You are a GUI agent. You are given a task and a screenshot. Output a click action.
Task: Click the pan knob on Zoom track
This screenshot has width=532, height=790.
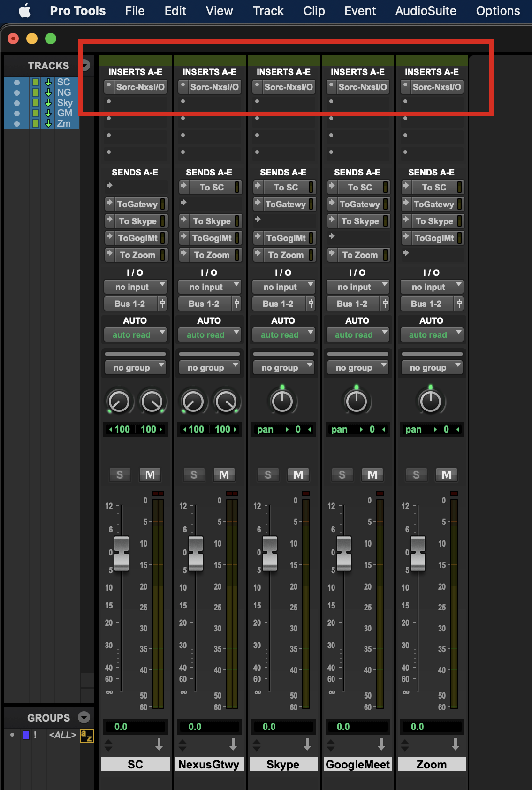point(430,402)
